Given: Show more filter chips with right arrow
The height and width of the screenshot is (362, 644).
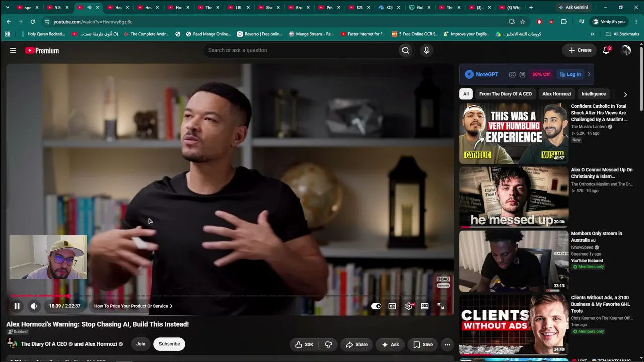Looking at the screenshot, I should click(x=625, y=94).
